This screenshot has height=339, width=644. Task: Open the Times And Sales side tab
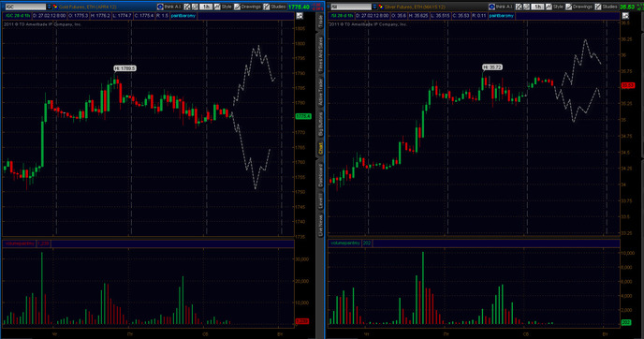tap(320, 54)
